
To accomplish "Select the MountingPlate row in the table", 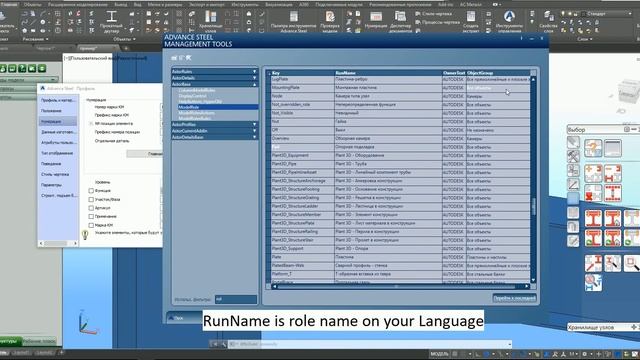I will coord(400,88).
